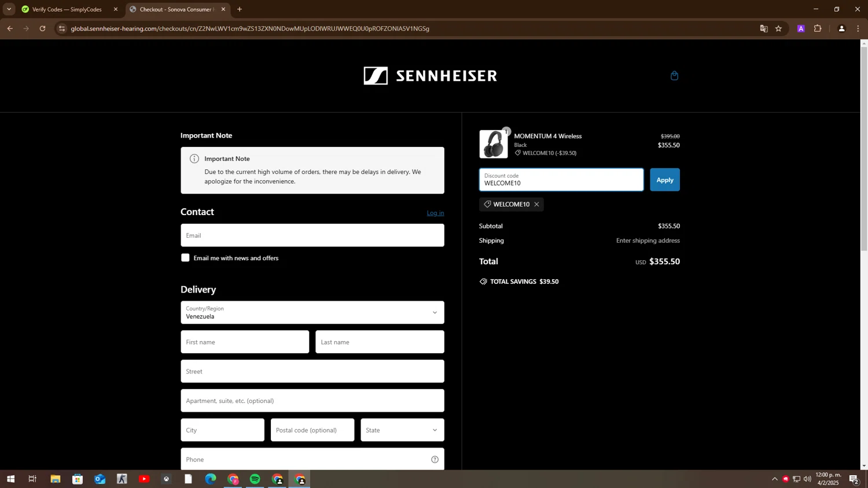
Task: Click the translate page icon
Action: point(764,28)
